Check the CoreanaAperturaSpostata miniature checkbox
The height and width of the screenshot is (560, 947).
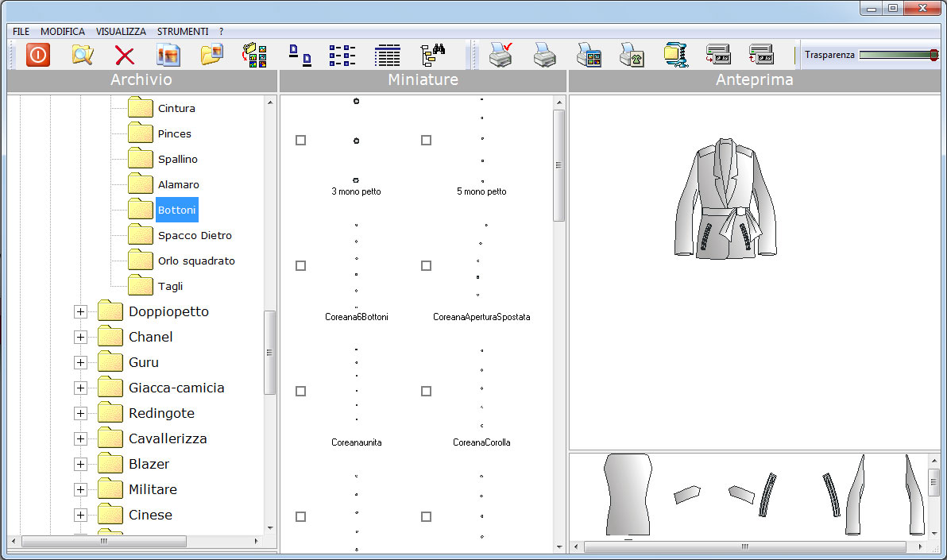pyautogui.click(x=427, y=266)
